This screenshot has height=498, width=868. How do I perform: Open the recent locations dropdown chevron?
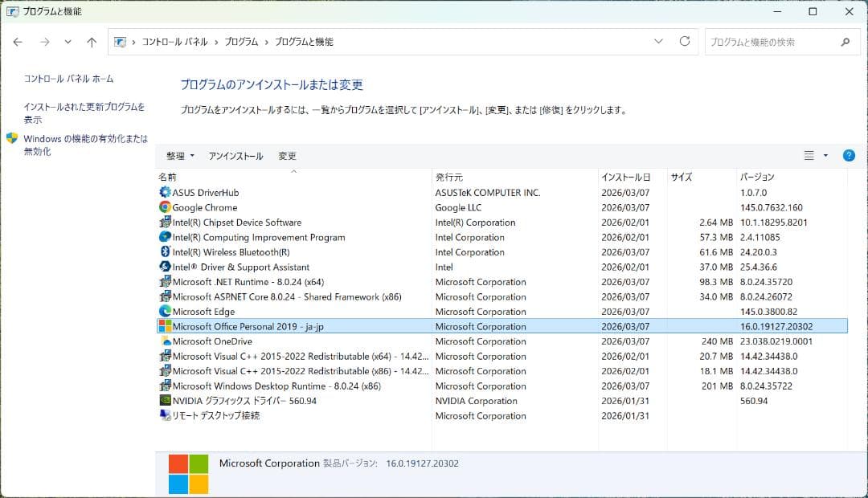point(68,42)
